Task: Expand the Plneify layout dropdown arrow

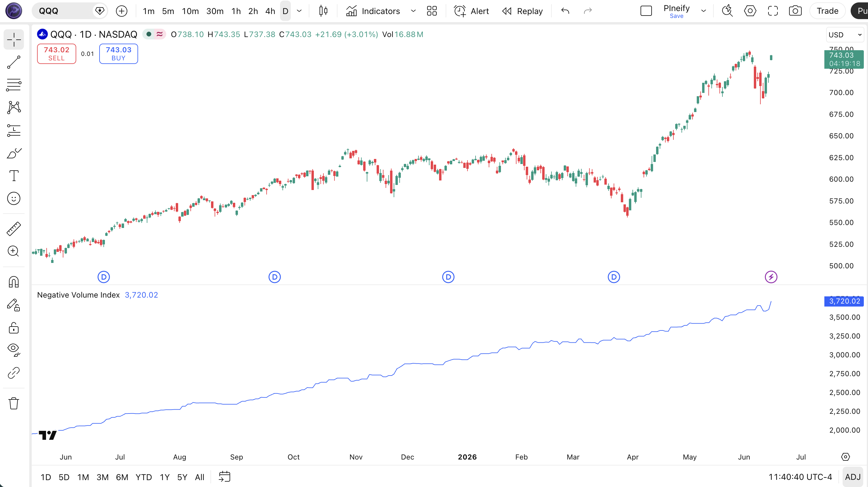Action: [704, 11]
